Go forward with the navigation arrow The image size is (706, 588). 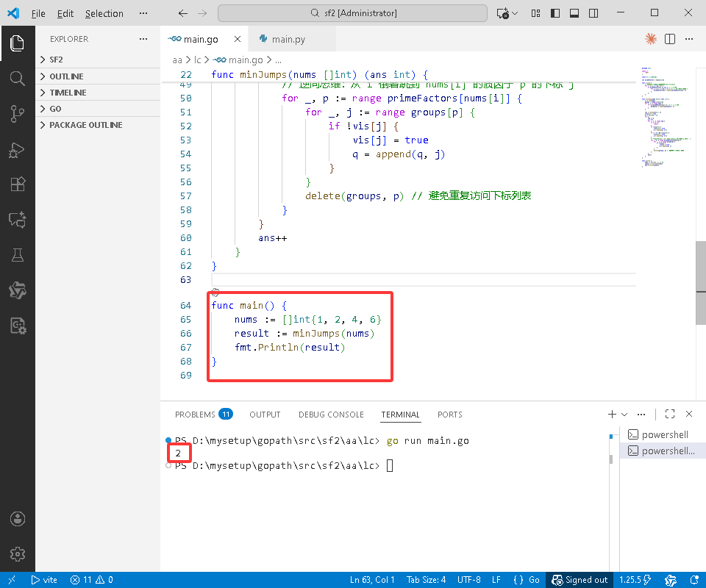[x=202, y=13]
